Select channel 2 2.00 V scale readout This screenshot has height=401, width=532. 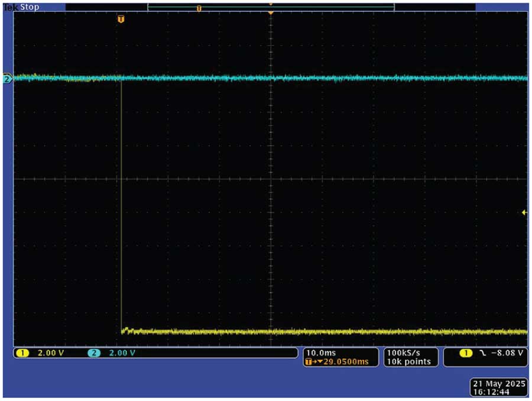121,353
